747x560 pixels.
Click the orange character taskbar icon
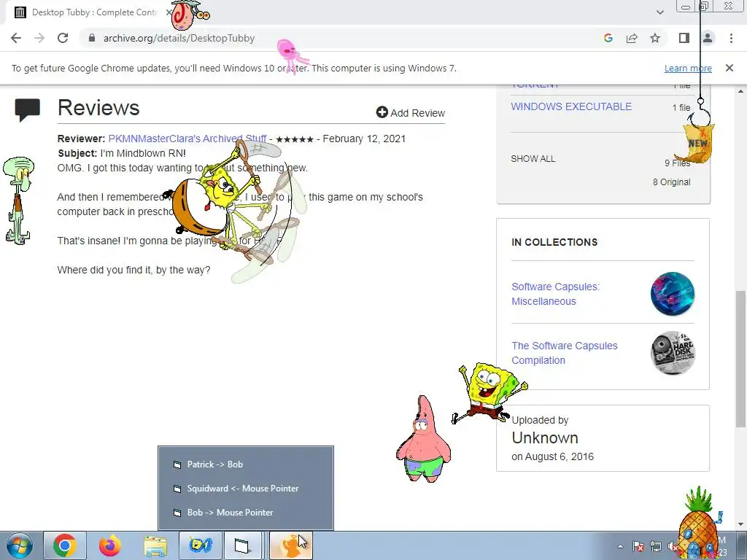click(290, 545)
